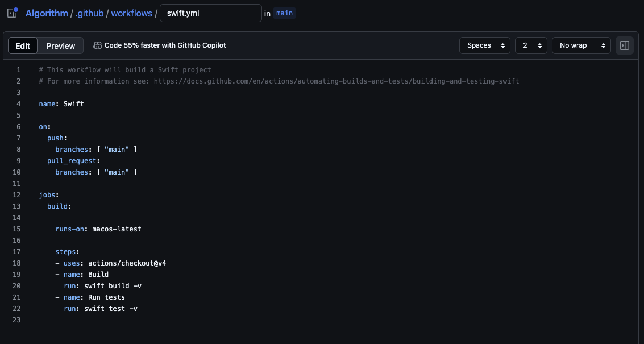Click Code 55% faster with GitHub Copilot
Screen dimensions: 644x344
click(x=165, y=45)
